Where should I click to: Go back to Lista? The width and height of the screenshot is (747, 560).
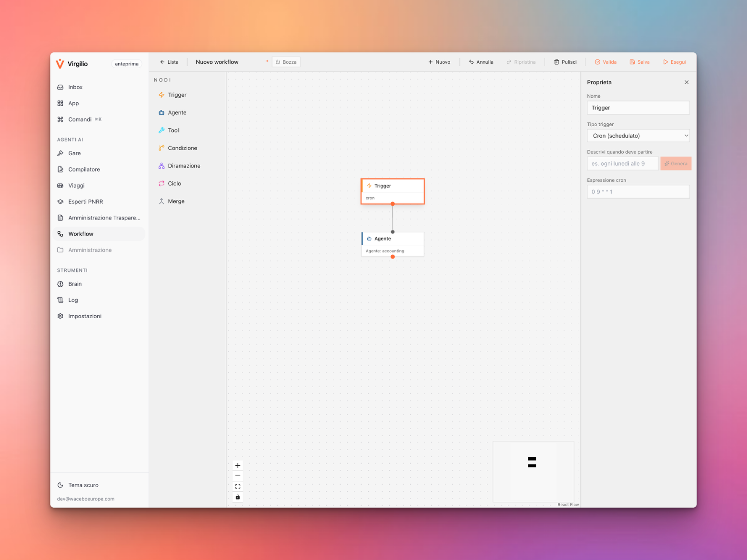click(x=169, y=62)
